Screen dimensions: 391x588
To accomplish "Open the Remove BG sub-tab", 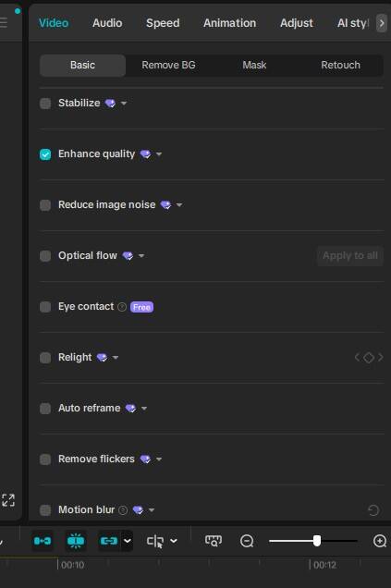I will coord(168,66).
